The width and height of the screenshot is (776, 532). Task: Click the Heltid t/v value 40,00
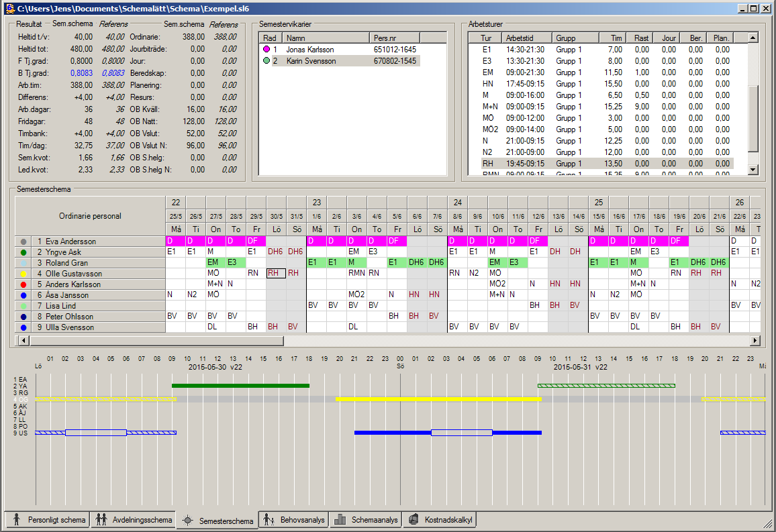(x=83, y=37)
